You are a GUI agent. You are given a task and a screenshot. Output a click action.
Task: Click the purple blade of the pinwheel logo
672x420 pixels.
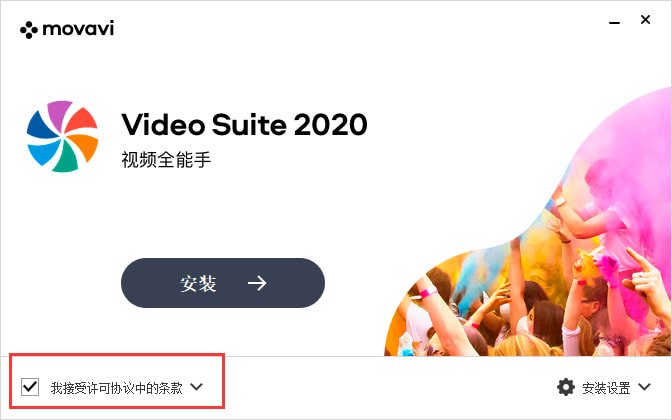click(x=60, y=112)
